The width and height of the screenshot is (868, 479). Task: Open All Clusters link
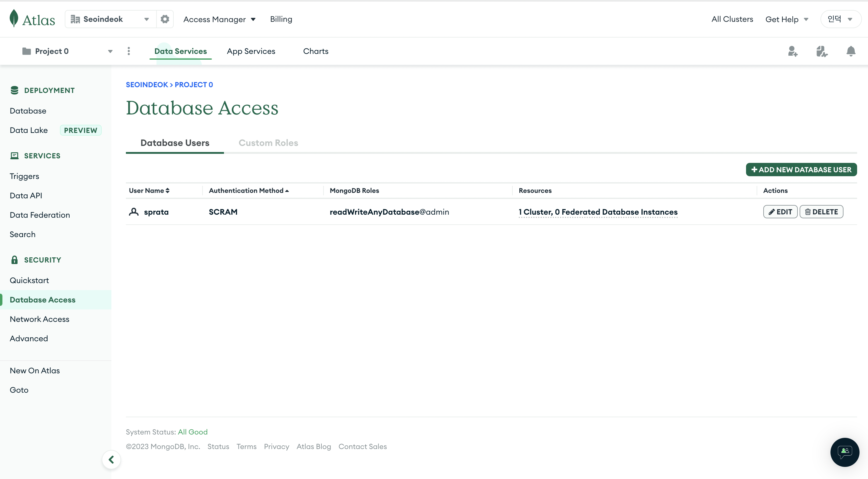(x=732, y=19)
